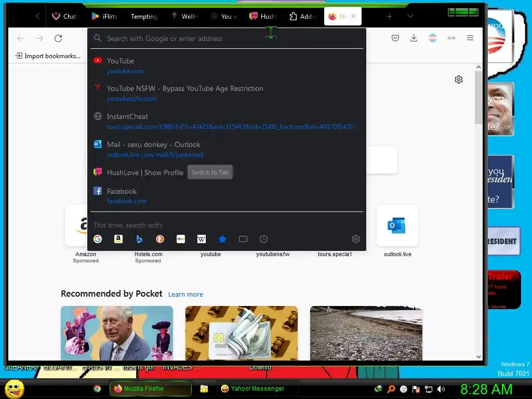The height and width of the screenshot is (399, 532).
Task: Search in open tabs icon
Action: 243,239
